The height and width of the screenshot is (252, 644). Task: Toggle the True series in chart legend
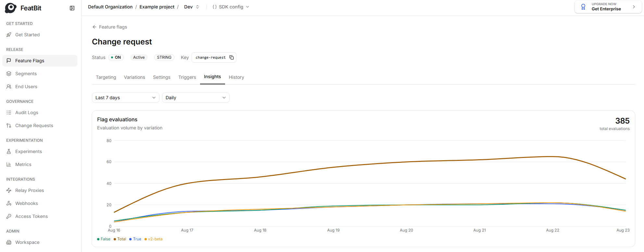click(x=135, y=239)
